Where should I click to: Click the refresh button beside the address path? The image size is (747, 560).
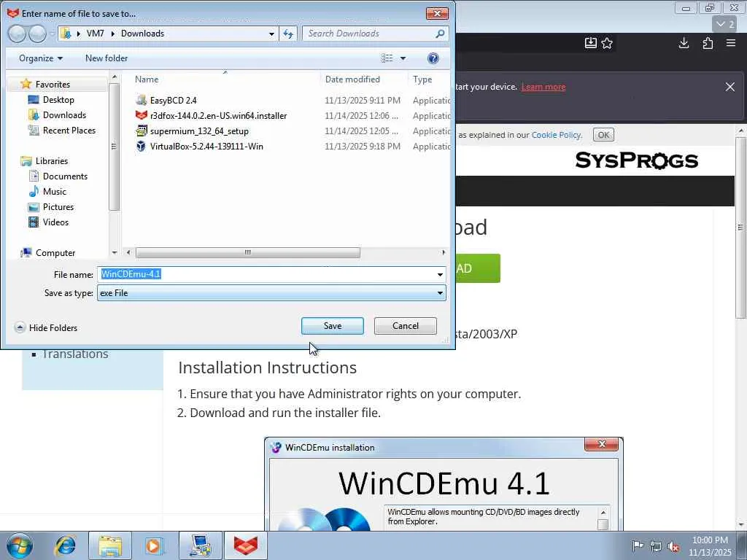point(288,34)
